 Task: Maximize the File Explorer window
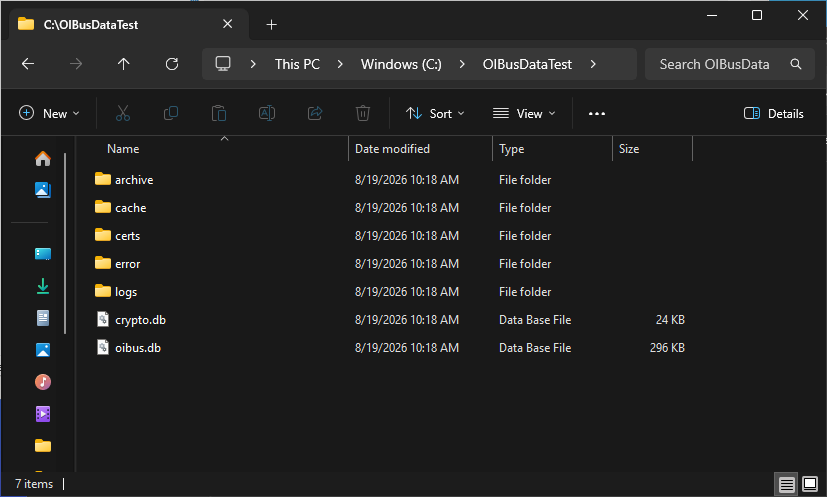[757, 15]
